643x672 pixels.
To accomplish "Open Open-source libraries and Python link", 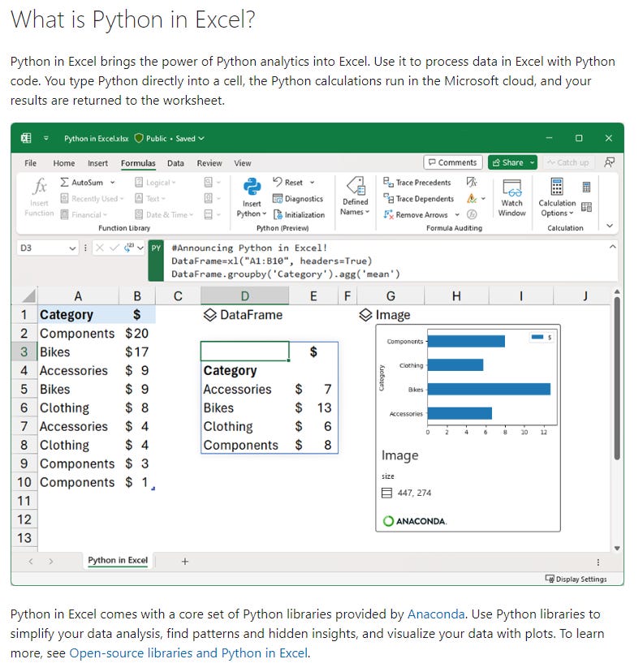I will pos(188,653).
